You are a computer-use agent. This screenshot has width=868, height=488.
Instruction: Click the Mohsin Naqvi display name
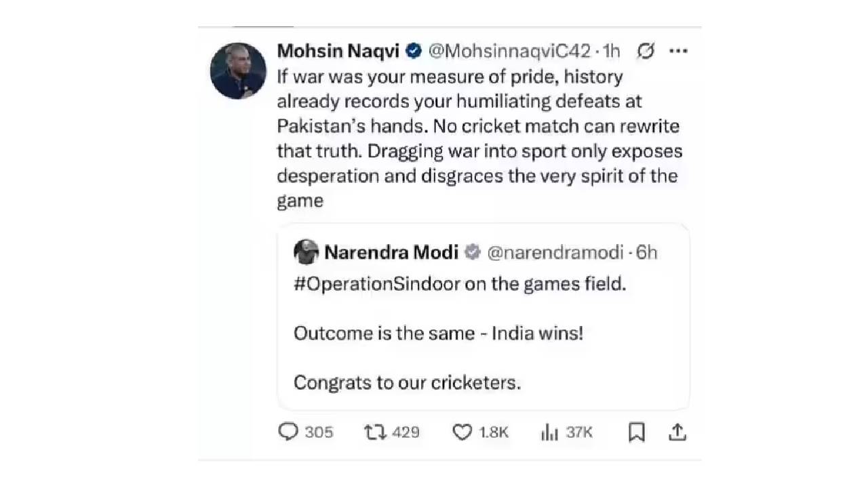pos(338,51)
